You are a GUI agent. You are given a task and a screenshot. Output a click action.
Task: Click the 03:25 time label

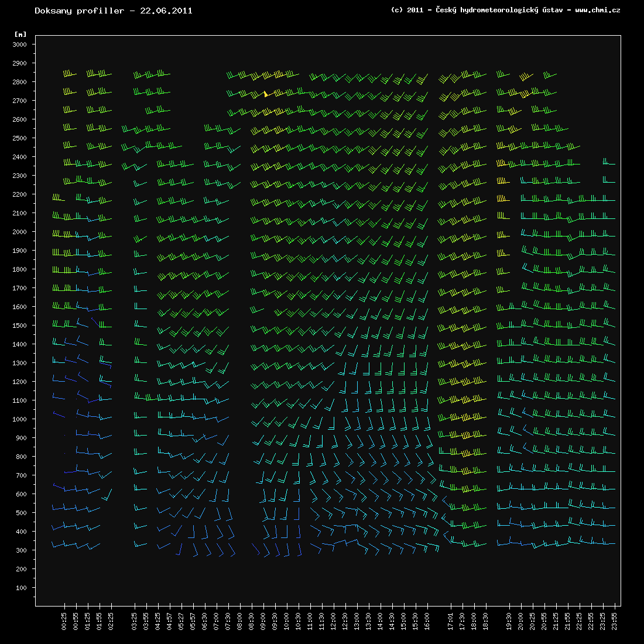coord(135,621)
